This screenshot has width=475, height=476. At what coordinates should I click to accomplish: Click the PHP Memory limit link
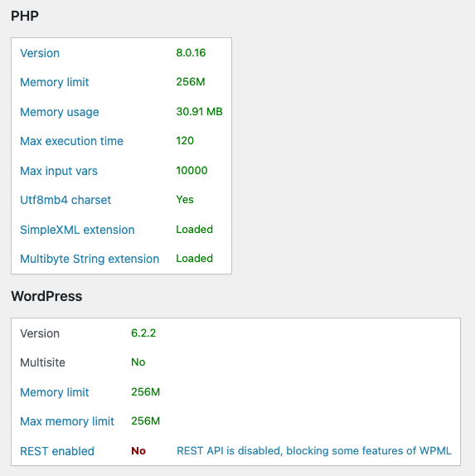click(x=55, y=82)
